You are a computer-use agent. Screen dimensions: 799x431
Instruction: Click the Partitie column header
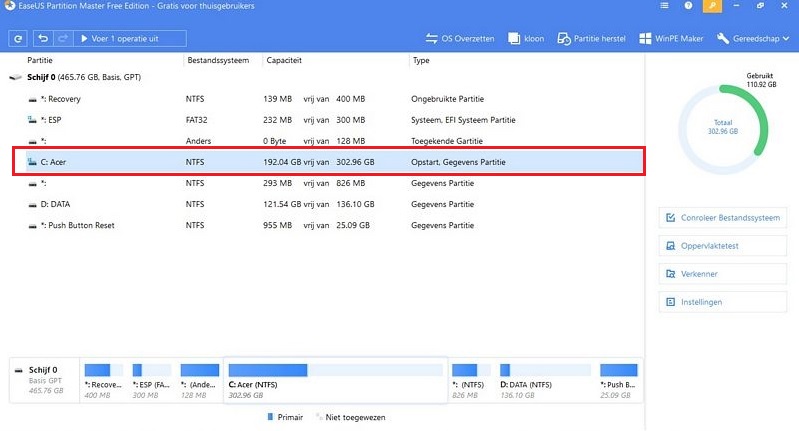point(40,60)
